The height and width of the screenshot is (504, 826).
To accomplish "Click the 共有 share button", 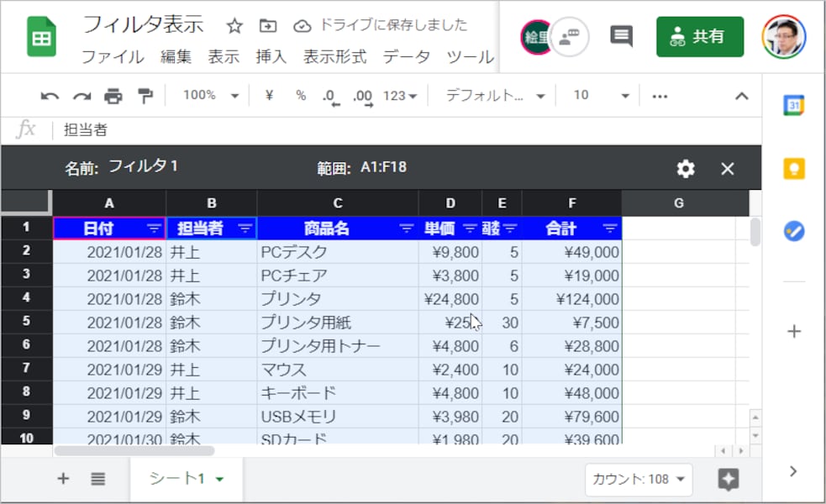I will 700,36.
